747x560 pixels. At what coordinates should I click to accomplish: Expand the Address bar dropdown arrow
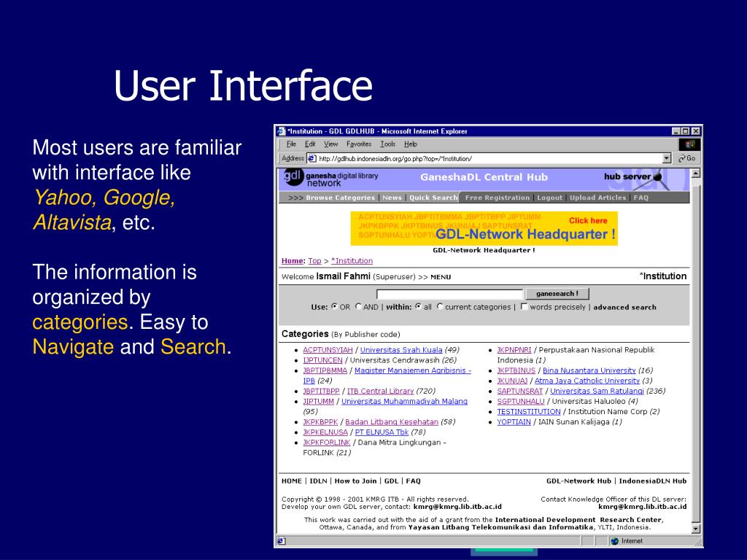coord(667,158)
